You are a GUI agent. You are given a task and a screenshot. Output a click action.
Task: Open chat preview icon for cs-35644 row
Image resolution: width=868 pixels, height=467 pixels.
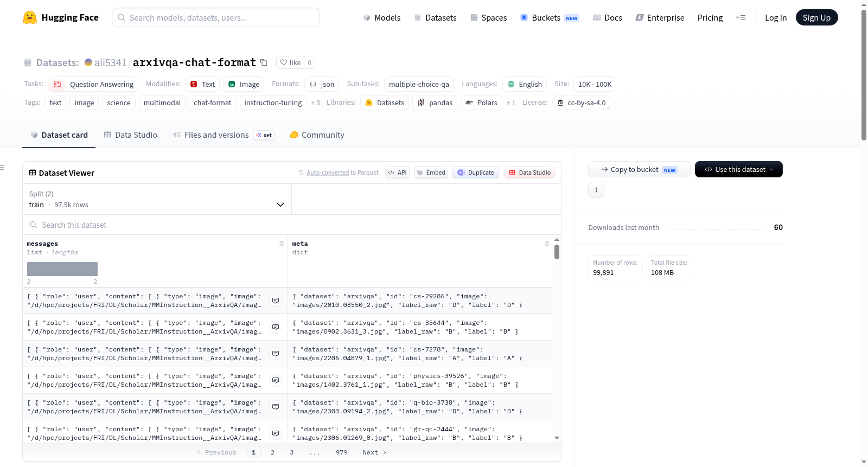tap(276, 327)
